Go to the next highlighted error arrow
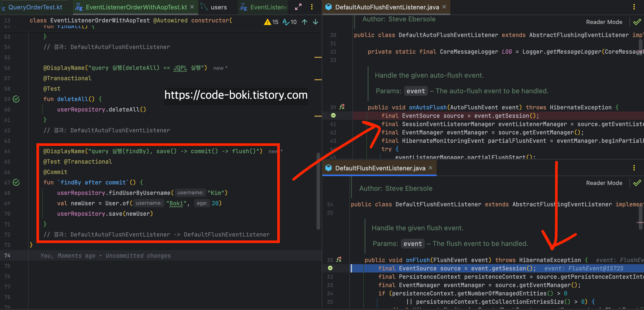Screen dimensions: 644x310 [x=315, y=22]
